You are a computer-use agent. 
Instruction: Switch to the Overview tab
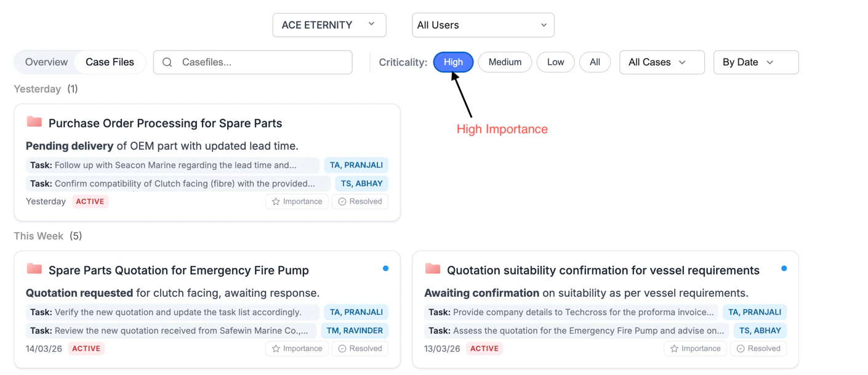click(x=46, y=62)
